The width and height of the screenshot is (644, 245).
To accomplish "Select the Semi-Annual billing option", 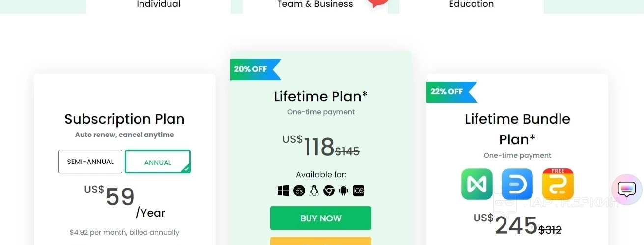I will click(90, 162).
